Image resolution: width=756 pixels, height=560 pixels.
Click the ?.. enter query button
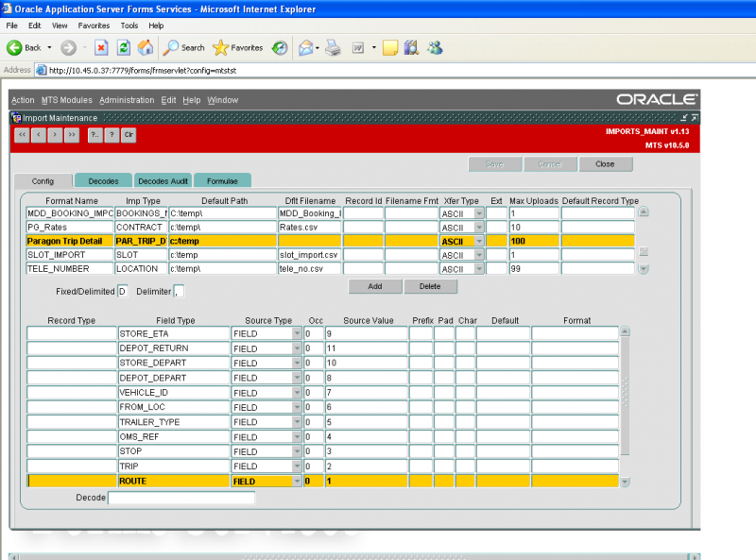(95, 135)
